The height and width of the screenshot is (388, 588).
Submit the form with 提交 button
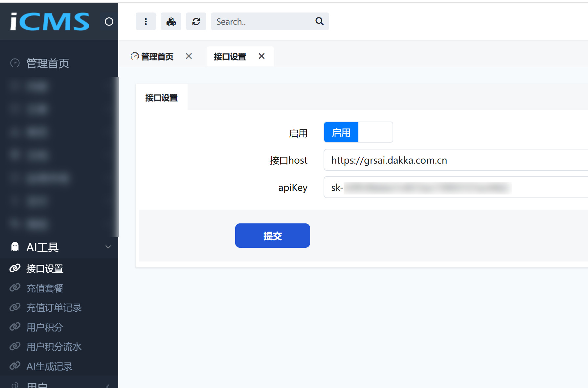[x=272, y=236]
